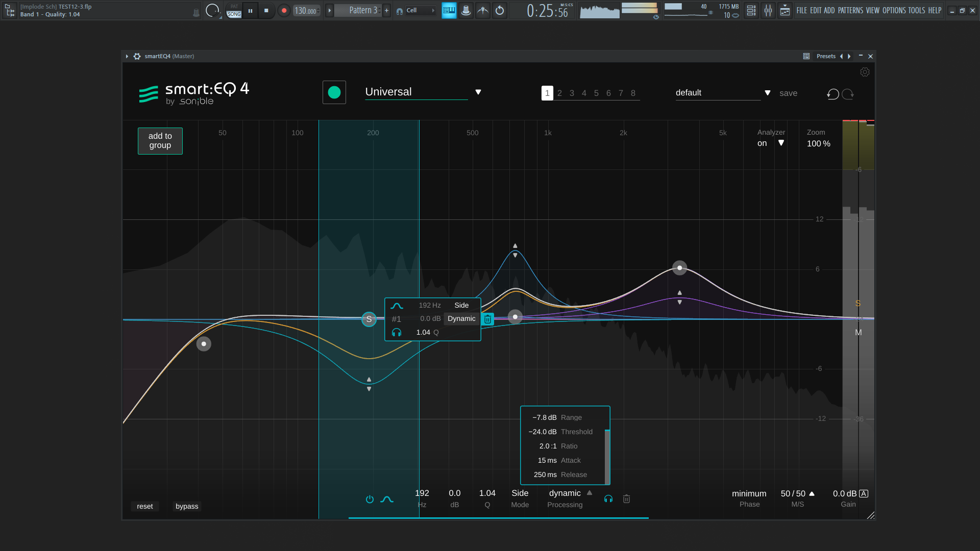The image size is (980, 551).
Task: Open the Universal profile dropdown
Action: (x=424, y=92)
